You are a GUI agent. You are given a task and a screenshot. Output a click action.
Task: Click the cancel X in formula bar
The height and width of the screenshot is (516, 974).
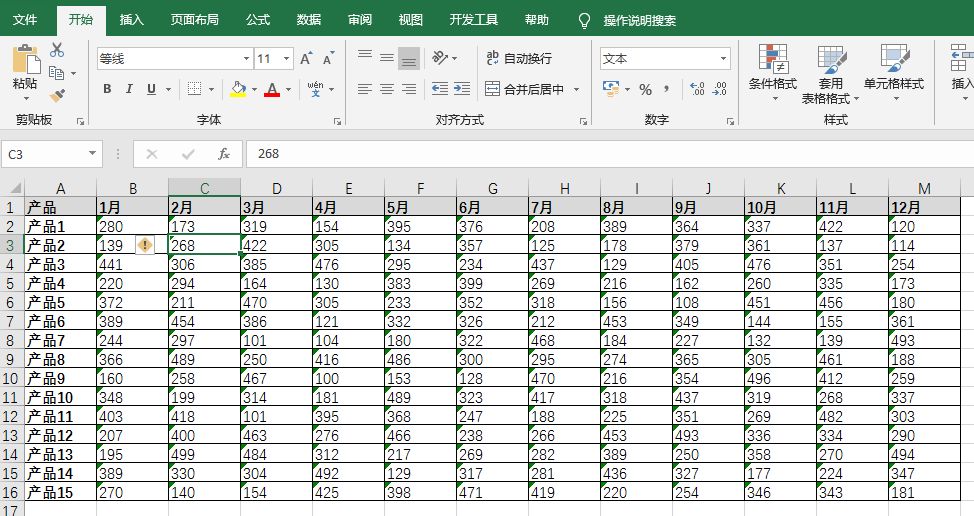click(152, 154)
